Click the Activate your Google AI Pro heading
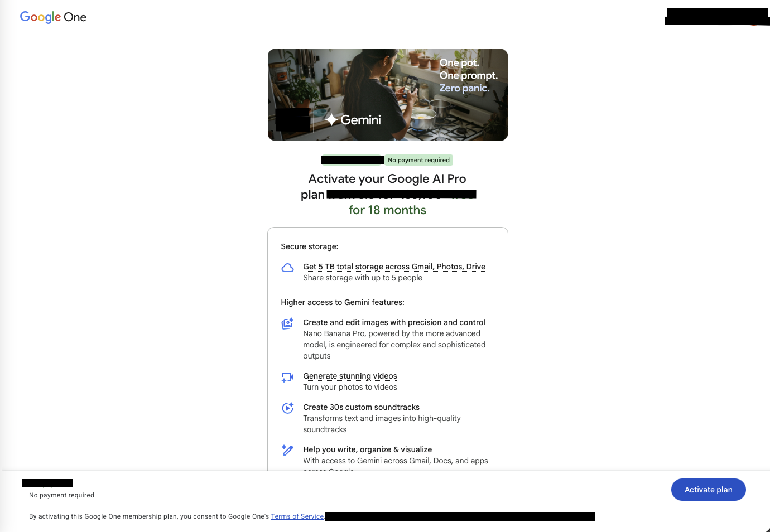The height and width of the screenshot is (532, 770). pyautogui.click(x=387, y=179)
